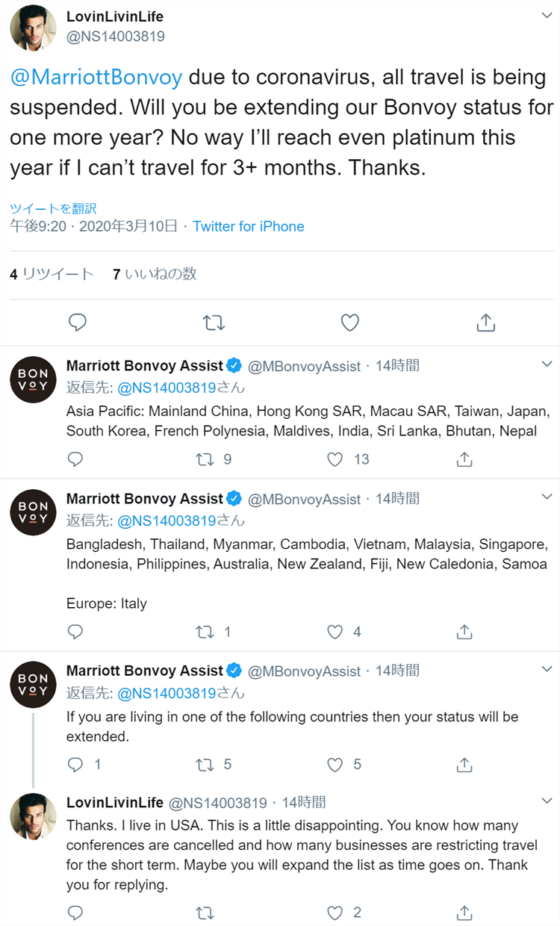Click the ツイートを翻訳 translate link
Viewport: 560px width, 926px height.
53,208
